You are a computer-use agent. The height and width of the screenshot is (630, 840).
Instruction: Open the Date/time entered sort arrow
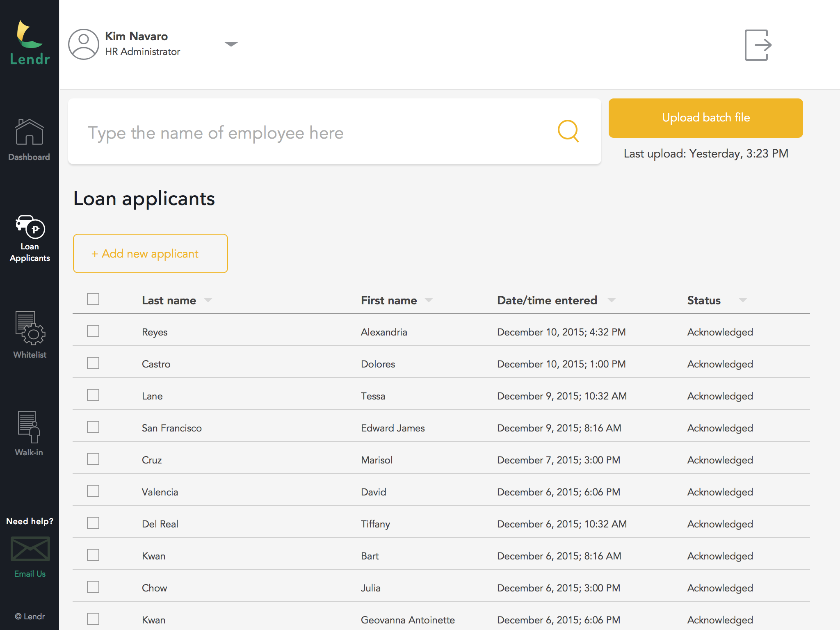(x=611, y=300)
